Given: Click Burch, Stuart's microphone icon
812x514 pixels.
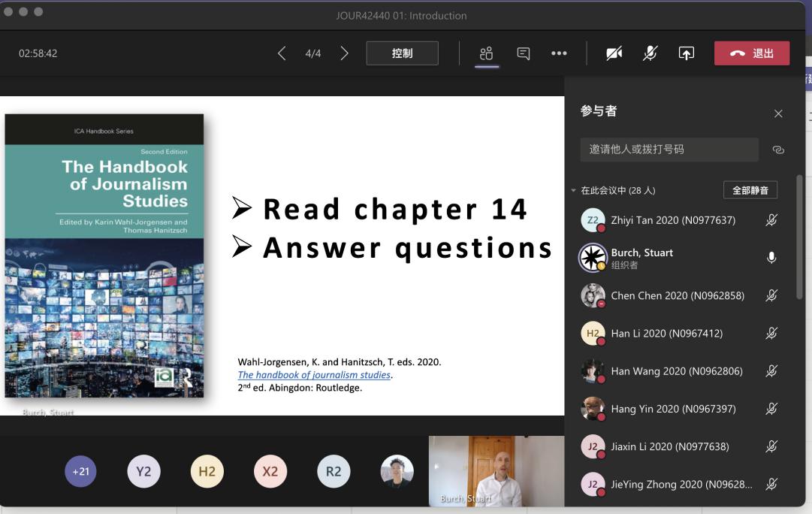Looking at the screenshot, I should tap(771, 258).
